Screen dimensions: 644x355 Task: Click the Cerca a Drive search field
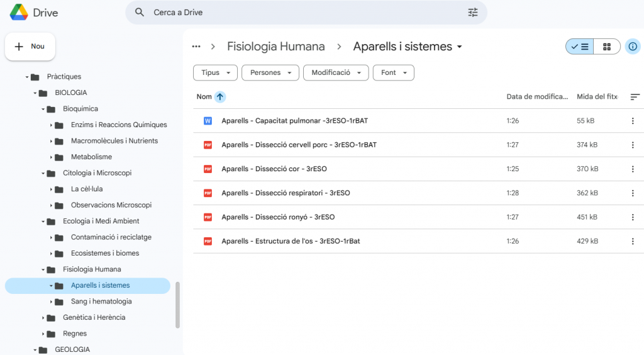point(302,13)
